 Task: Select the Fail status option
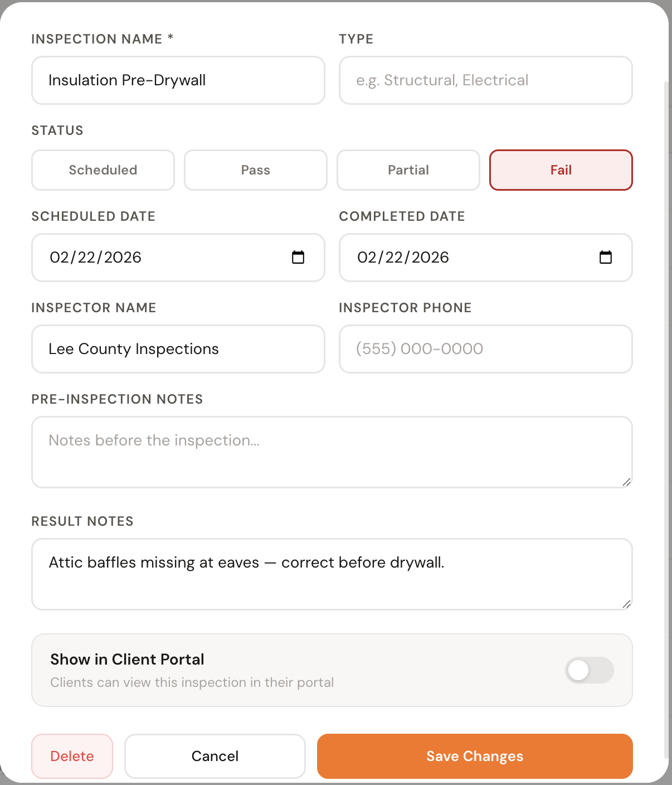[x=561, y=170]
